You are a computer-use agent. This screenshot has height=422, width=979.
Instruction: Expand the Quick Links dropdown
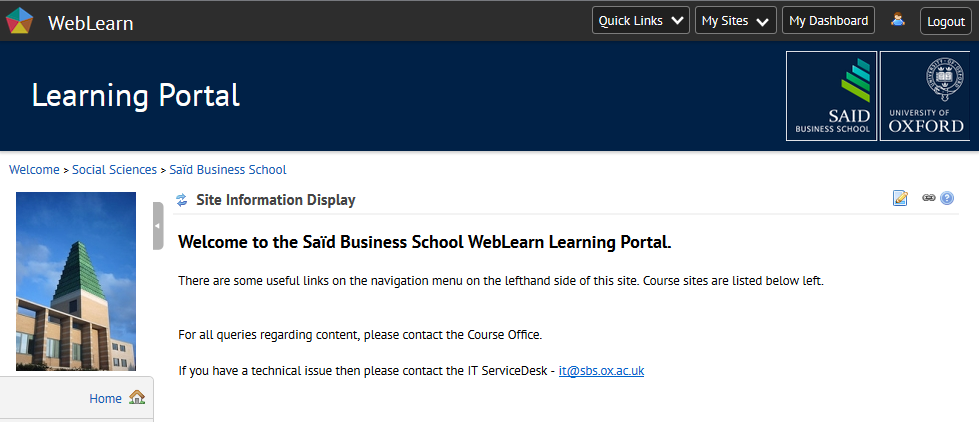[x=640, y=21]
